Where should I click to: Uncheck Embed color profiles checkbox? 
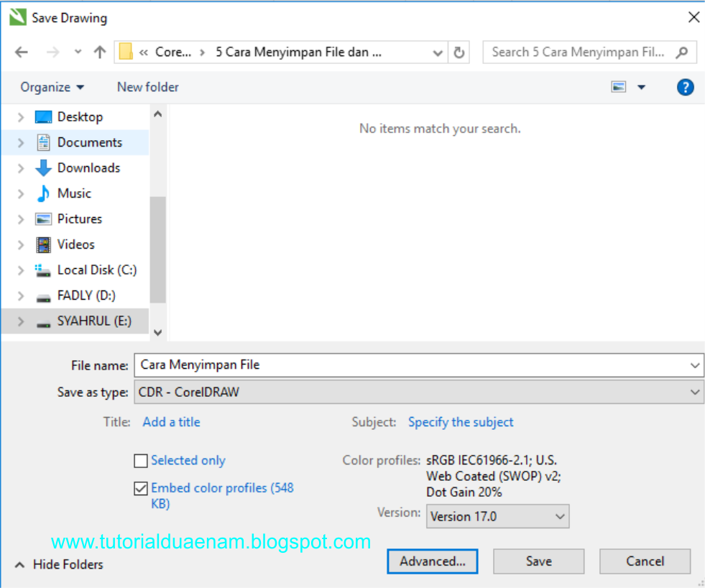click(141, 489)
